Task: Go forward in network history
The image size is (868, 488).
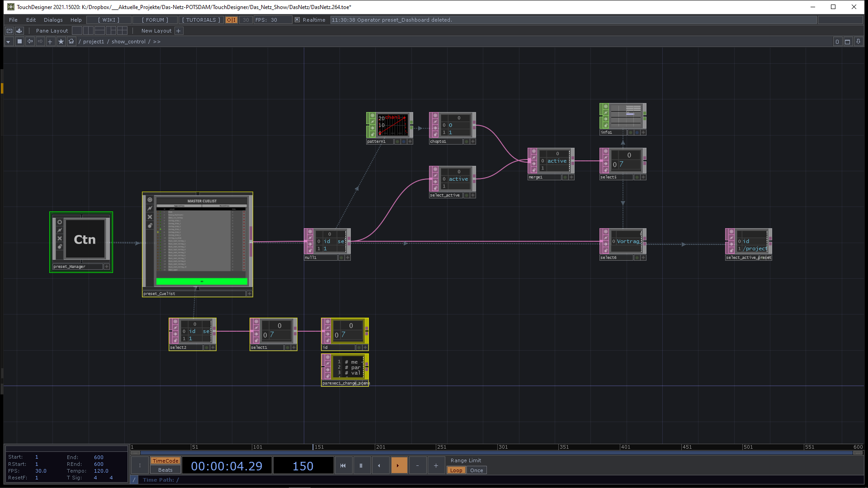Action: [x=40, y=42]
